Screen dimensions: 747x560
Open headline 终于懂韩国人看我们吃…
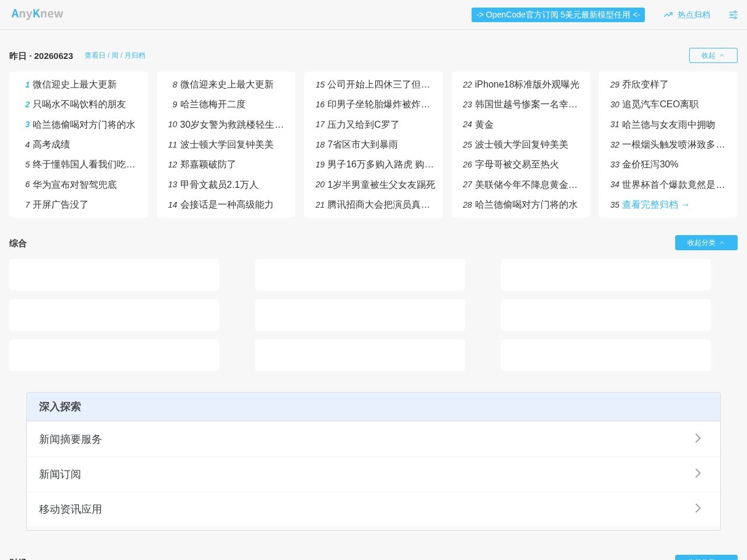point(84,164)
